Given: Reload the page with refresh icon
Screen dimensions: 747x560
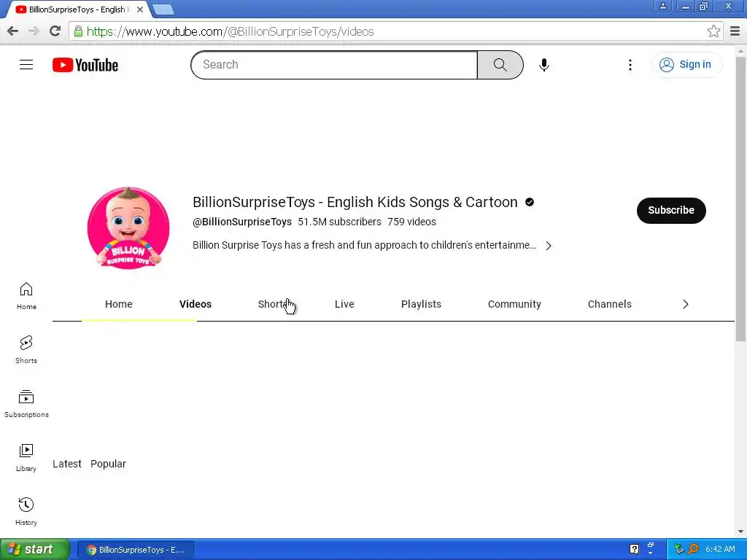Looking at the screenshot, I should pyautogui.click(x=55, y=31).
